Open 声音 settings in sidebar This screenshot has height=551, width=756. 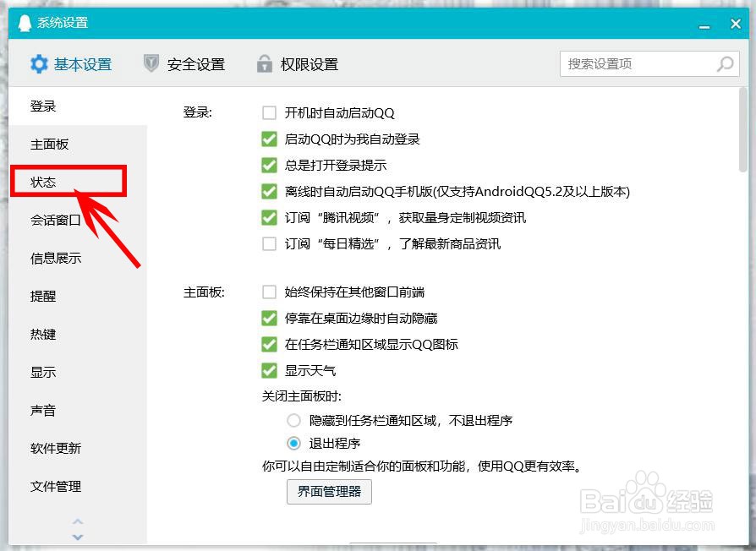click(78, 411)
